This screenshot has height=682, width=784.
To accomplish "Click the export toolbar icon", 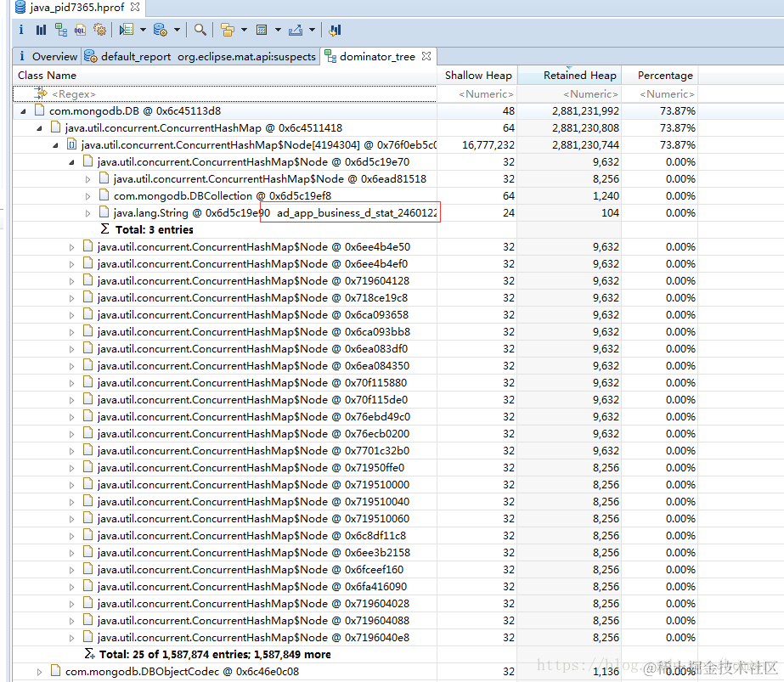I will [x=296, y=30].
